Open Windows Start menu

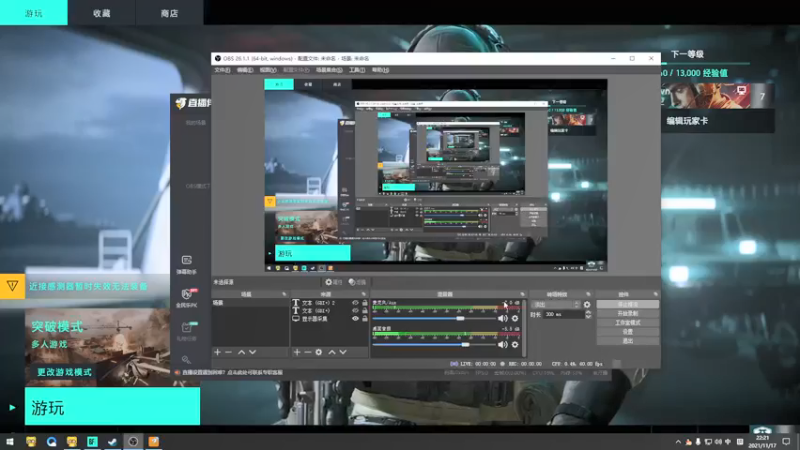click(10, 441)
